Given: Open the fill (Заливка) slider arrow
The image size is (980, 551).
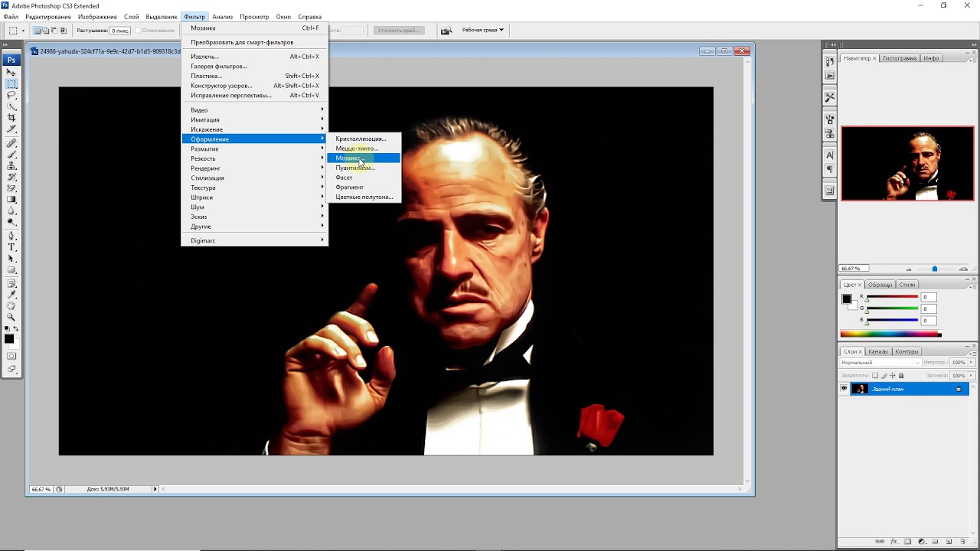Looking at the screenshot, I should click(x=972, y=375).
